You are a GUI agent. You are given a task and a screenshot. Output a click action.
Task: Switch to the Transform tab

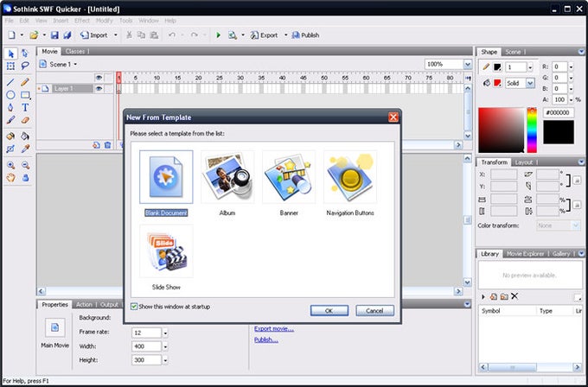(x=495, y=162)
